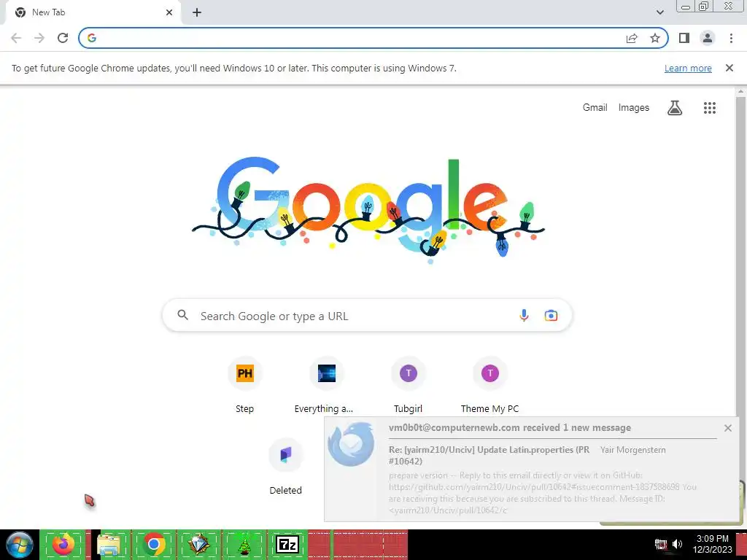Open Google Images link
The width and height of the screenshot is (747, 560).
[634, 108]
